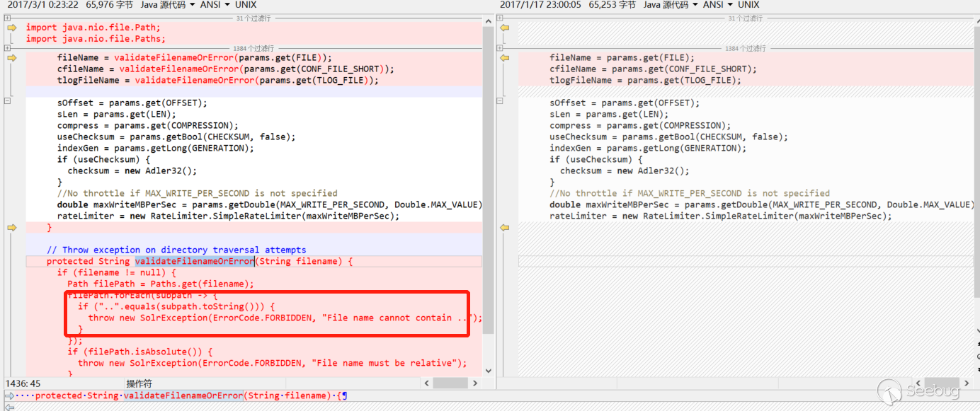Viewport: 980px width, 411px height.
Task: Expand the 31 filtered lines in right pane
Action: (x=500, y=18)
